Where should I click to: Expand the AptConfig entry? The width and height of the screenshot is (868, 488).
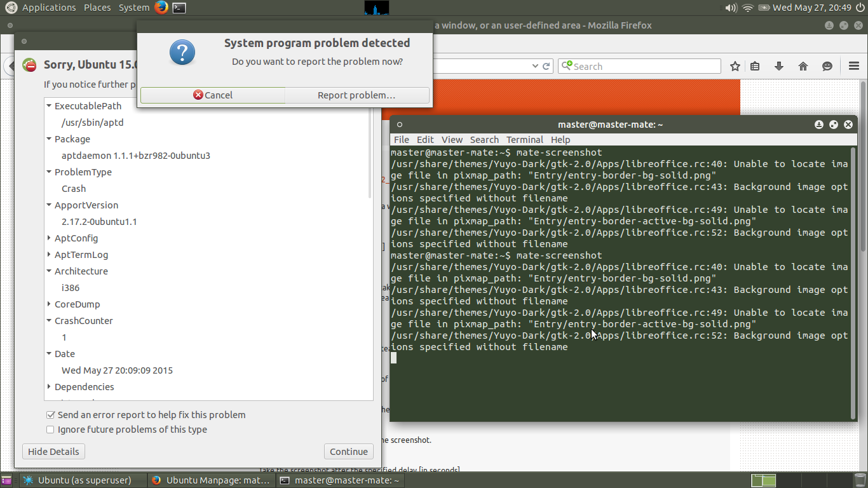point(49,238)
